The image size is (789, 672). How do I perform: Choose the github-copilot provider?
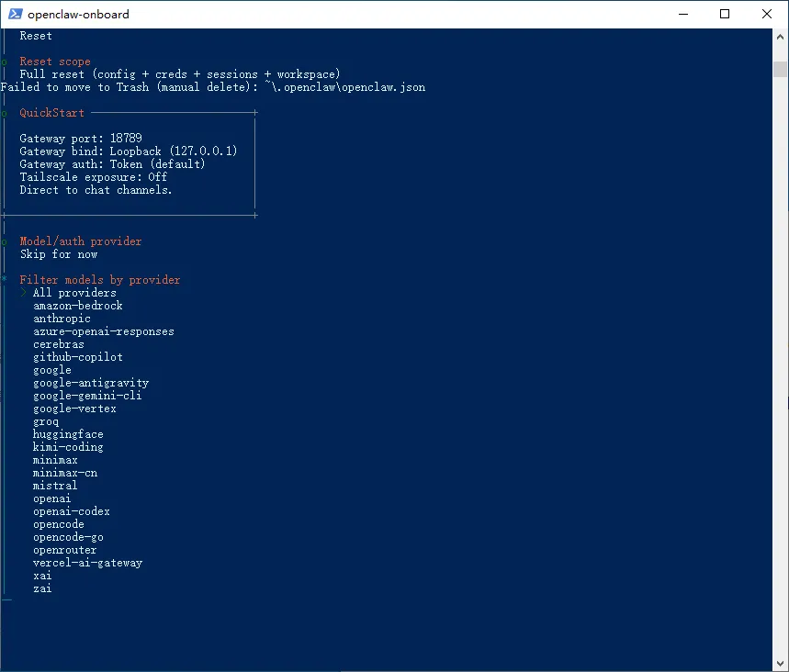pos(78,357)
